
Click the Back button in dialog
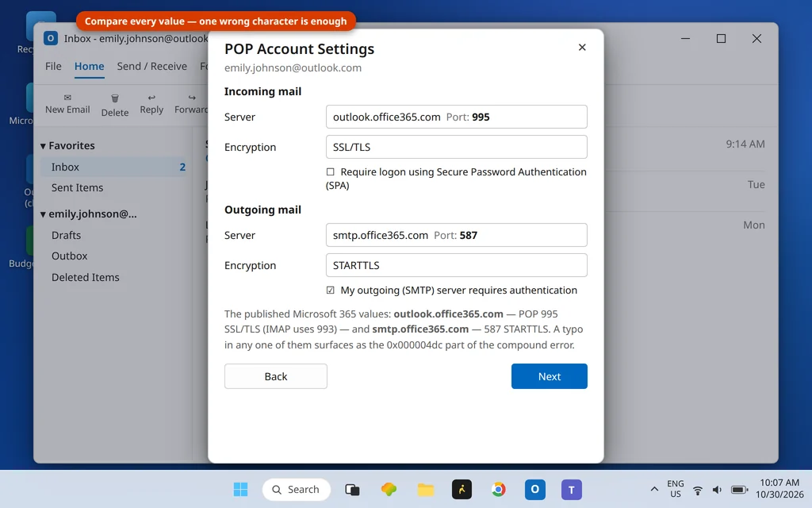[x=275, y=376]
